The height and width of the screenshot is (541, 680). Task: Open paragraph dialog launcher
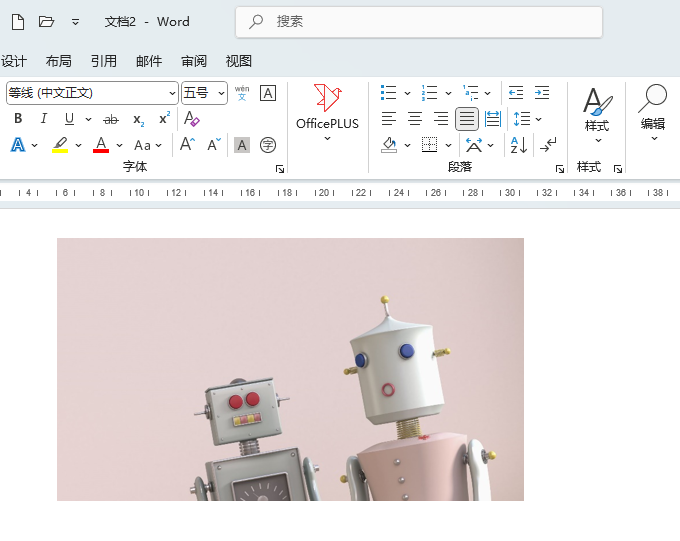pos(560,169)
